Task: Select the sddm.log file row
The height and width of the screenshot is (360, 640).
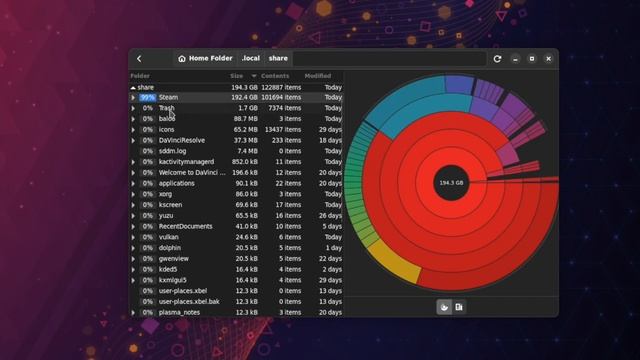Action: (x=236, y=151)
